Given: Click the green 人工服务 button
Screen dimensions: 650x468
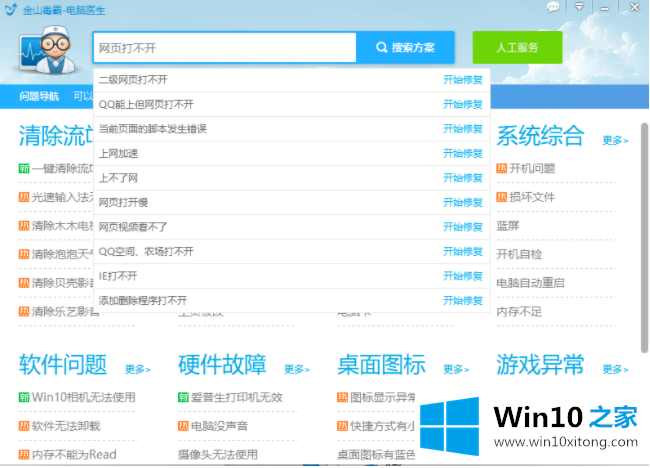Looking at the screenshot, I should coord(517,47).
